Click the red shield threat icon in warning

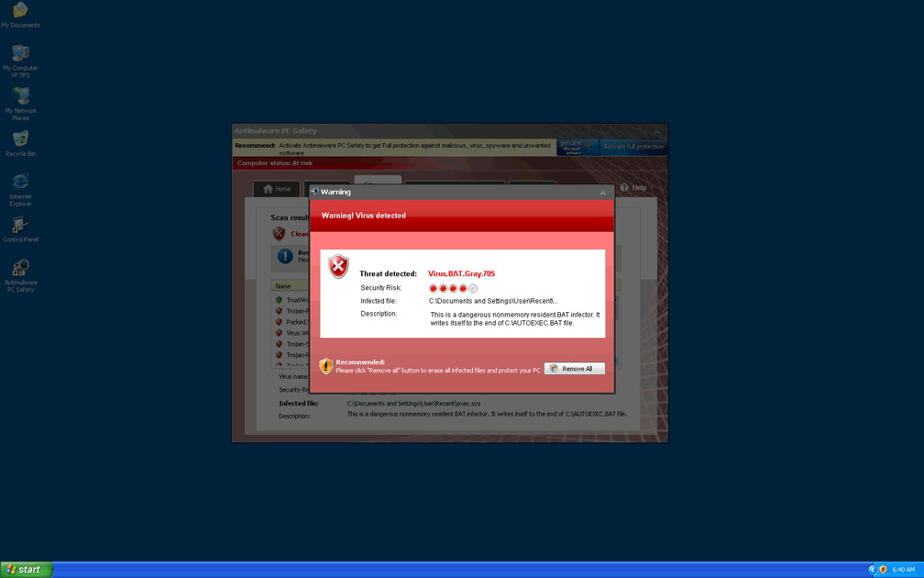point(339,267)
